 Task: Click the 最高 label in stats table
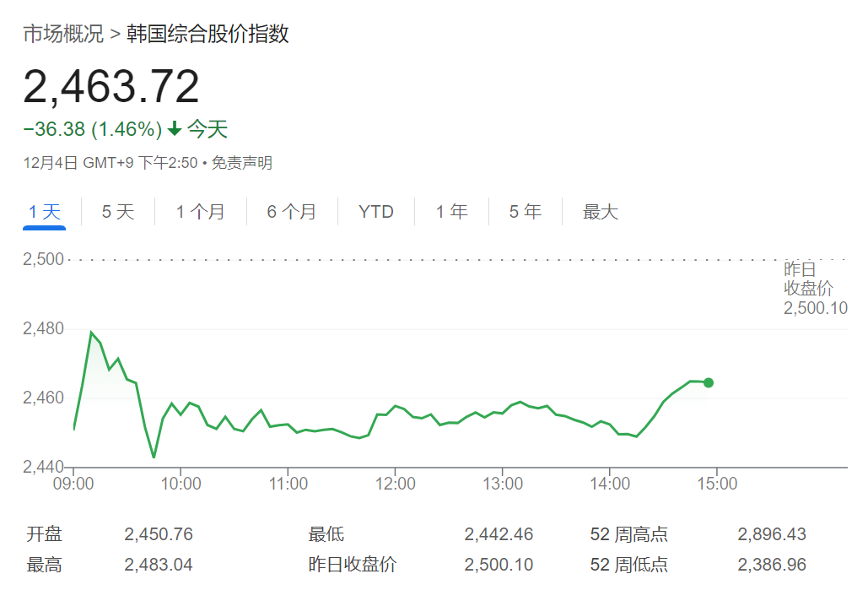pyautogui.click(x=44, y=565)
